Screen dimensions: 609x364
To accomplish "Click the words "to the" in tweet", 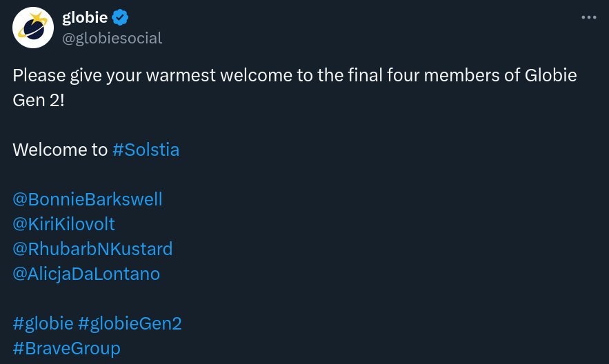I will [316, 75].
